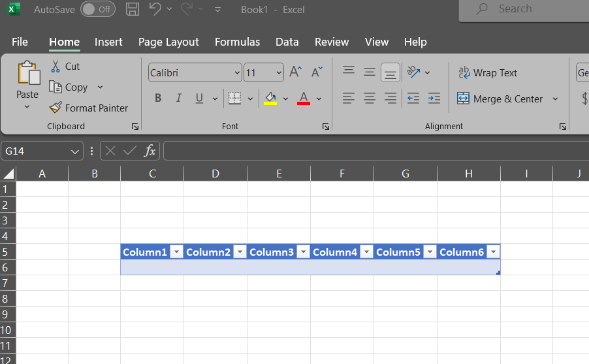
Task: Click the Borders icon
Action: 235,99
